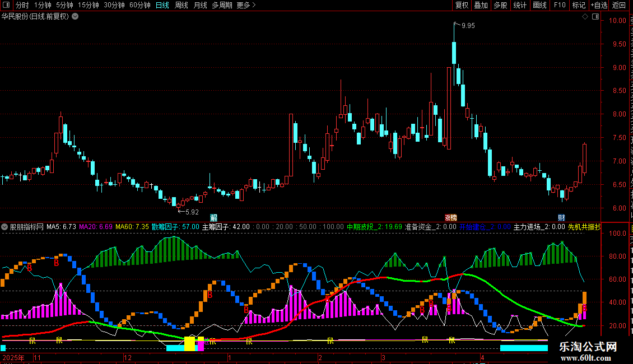Click the 财 financial event marker
This screenshot has width=633, height=364.
click(561, 218)
